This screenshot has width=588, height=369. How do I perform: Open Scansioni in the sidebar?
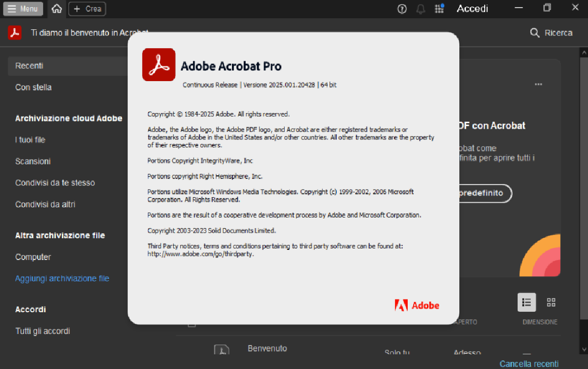(x=33, y=161)
